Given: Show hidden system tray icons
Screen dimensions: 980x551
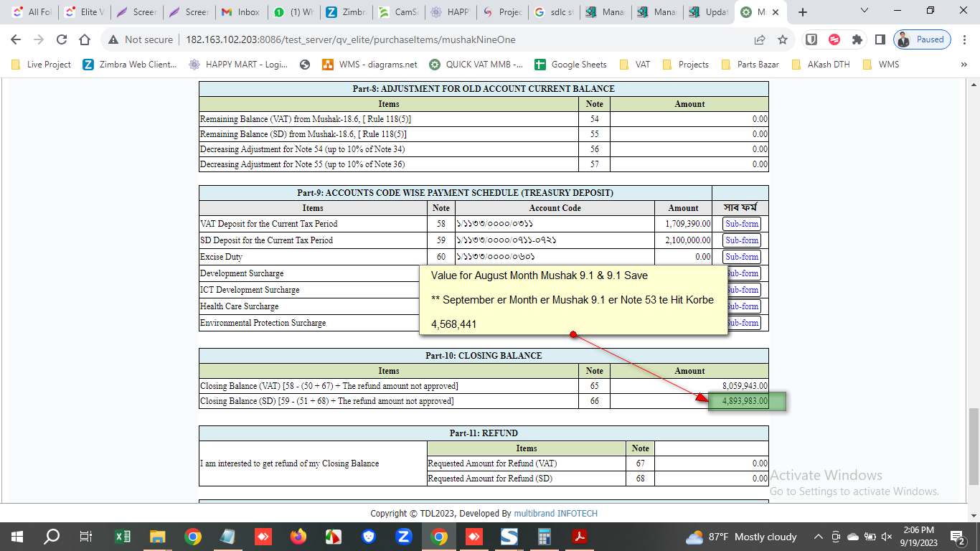Looking at the screenshot, I should [818, 537].
